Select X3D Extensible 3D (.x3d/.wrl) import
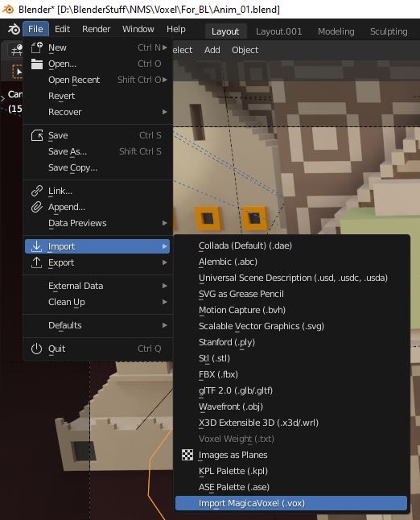Image resolution: width=420 pixels, height=520 pixels. pyautogui.click(x=291, y=423)
